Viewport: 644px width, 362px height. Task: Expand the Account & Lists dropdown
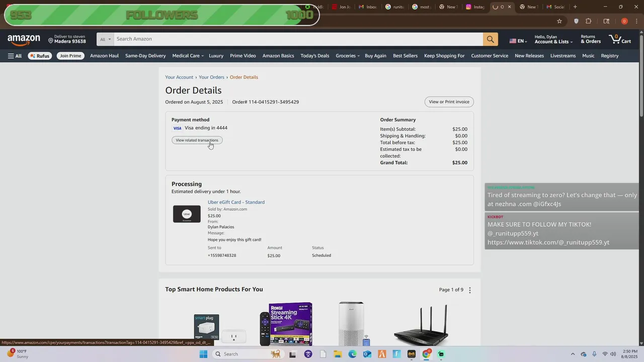[553, 39]
